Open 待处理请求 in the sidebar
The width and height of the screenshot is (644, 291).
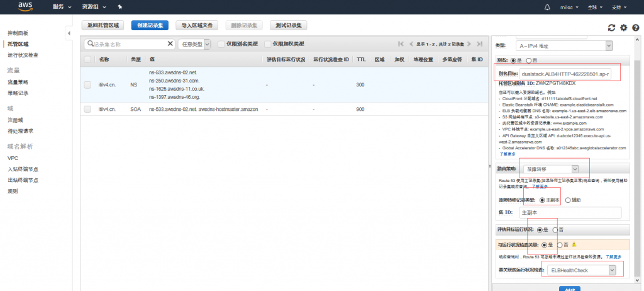(21, 131)
